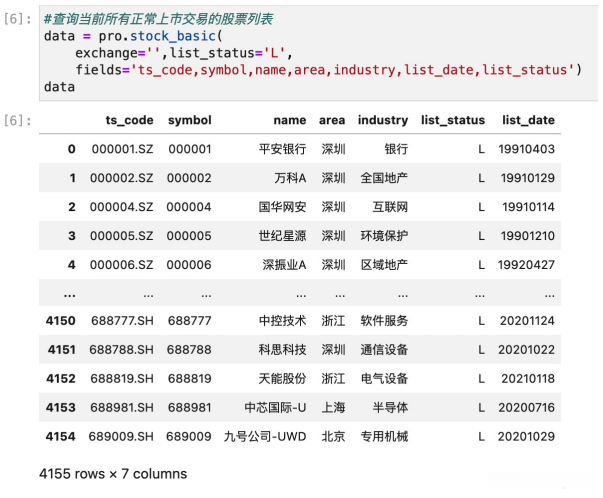Select the 平安银行 name cell
603x498 pixels.
(282, 149)
